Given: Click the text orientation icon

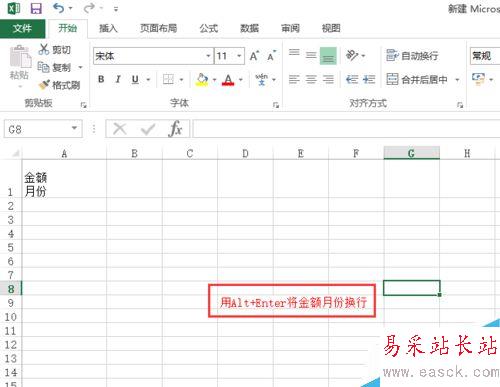Looking at the screenshot, I should point(352,55).
